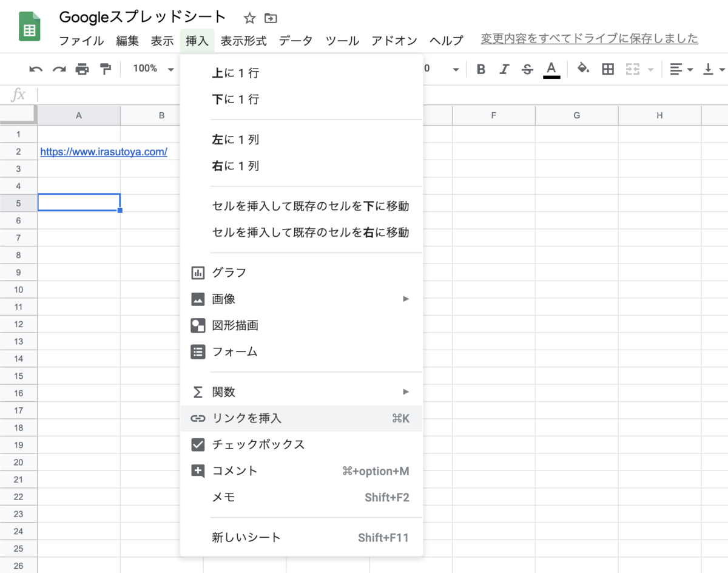Click the print icon
The image size is (728, 573).
82,69
